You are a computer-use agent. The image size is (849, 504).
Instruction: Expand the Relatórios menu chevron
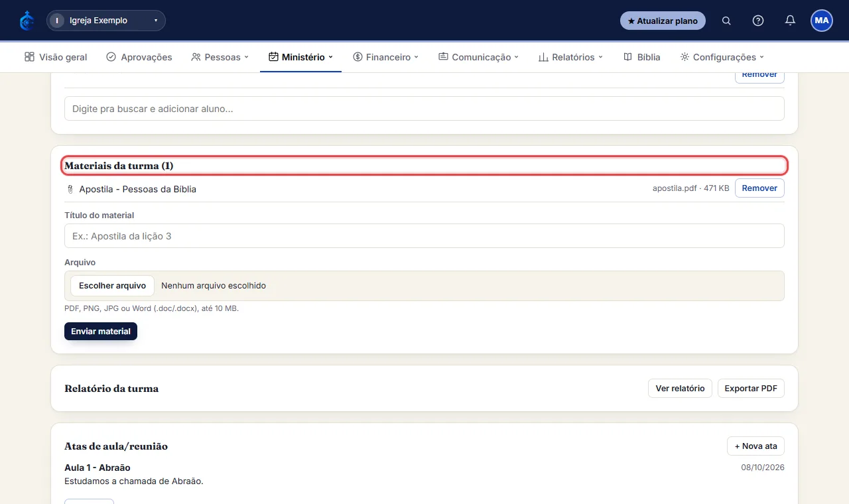(600, 57)
